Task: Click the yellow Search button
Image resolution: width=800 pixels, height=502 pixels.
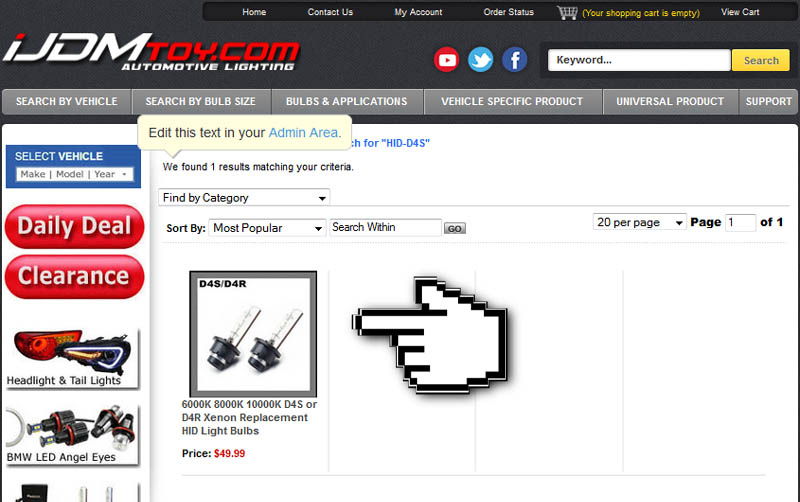Action: pyautogui.click(x=761, y=60)
